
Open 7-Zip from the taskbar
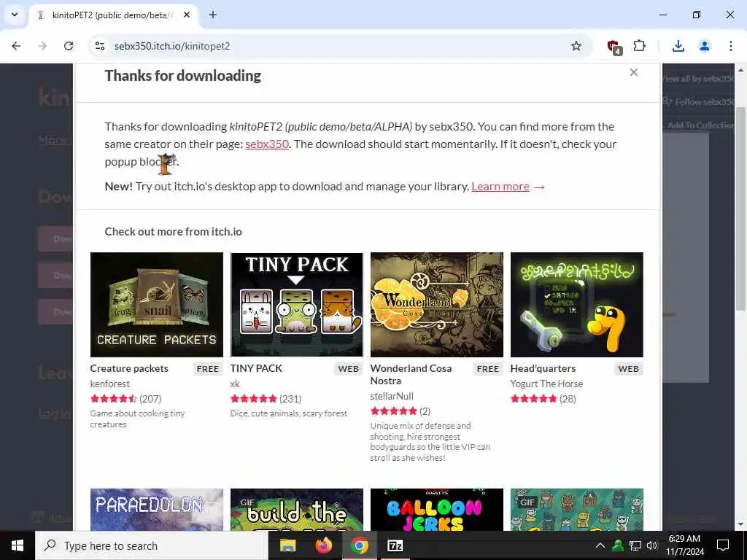click(395, 545)
